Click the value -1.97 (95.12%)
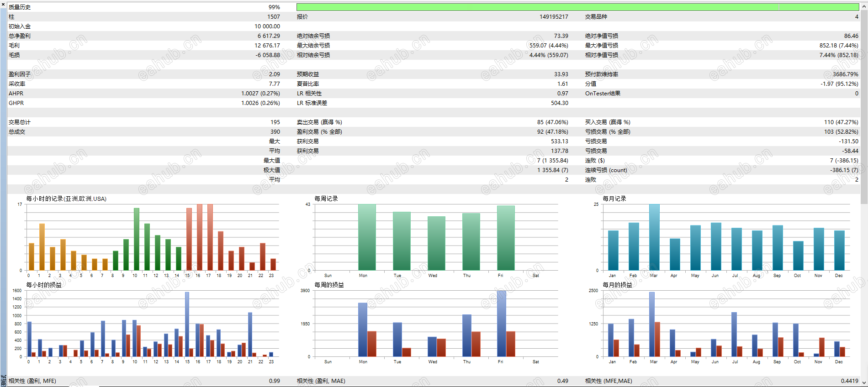This screenshot has width=868, height=387. [839, 84]
